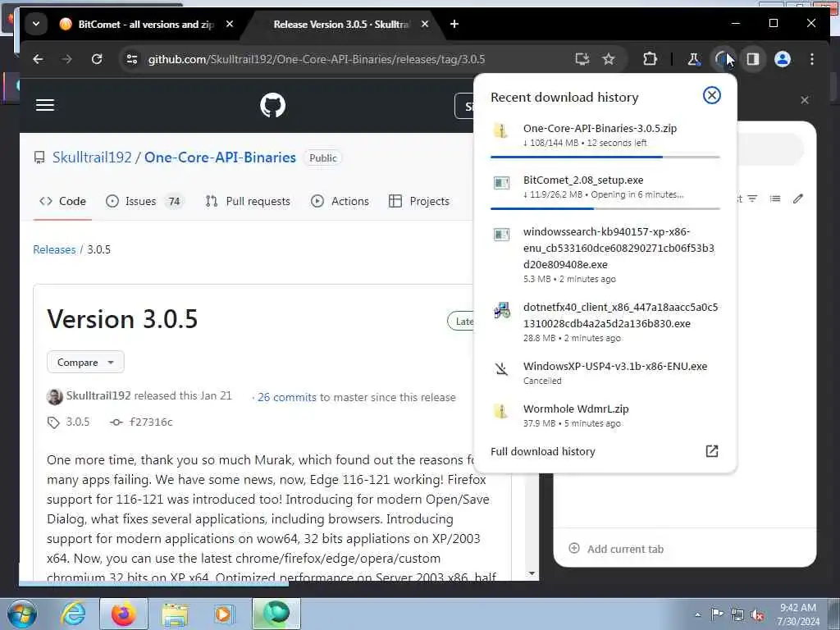Open the One-Core-API-Binaries repository link
Screen dimensions: 840x630
click(x=220, y=157)
